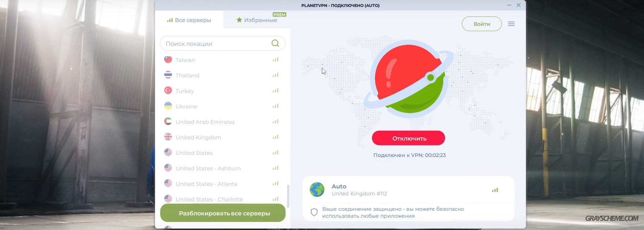
Task: Switch to the Избранные tab
Action: click(x=257, y=20)
